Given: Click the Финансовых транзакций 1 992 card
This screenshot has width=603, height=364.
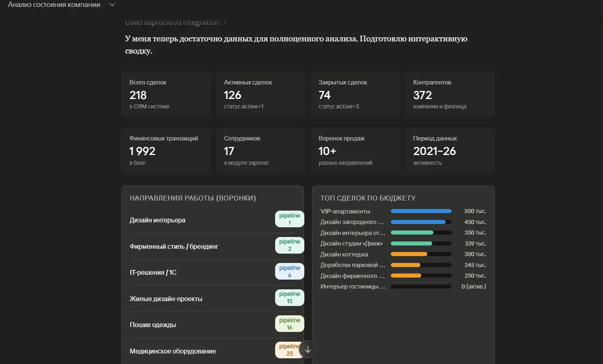Looking at the screenshot, I should [166, 151].
